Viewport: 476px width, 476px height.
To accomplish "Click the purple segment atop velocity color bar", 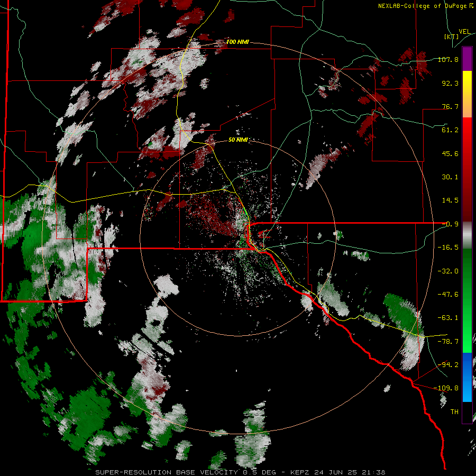I will 467,59.
